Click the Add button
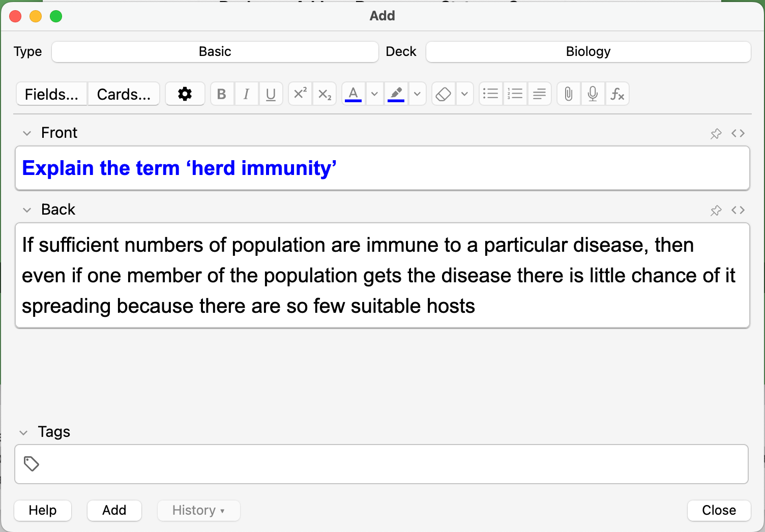The width and height of the screenshot is (765, 532). click(x=114, y=510)
